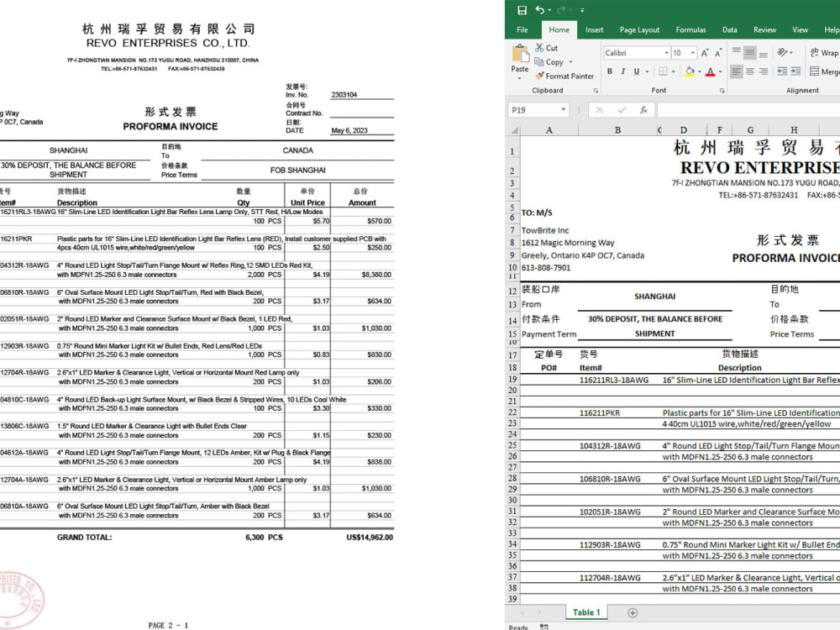This screenshot has height=630, width=840.
Task: Cancel the formula bar entry
Action: pos(600,110)
